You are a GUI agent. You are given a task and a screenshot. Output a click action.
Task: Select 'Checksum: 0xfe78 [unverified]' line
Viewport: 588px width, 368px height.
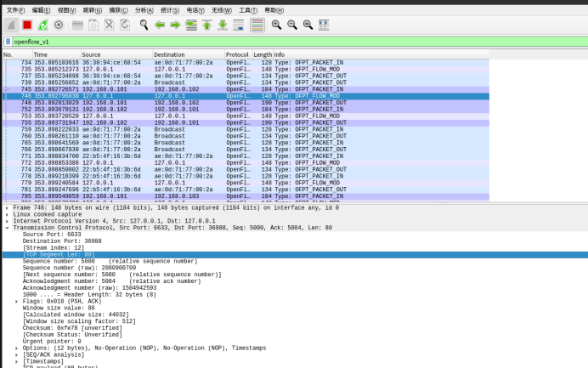[x=72, y=328]
